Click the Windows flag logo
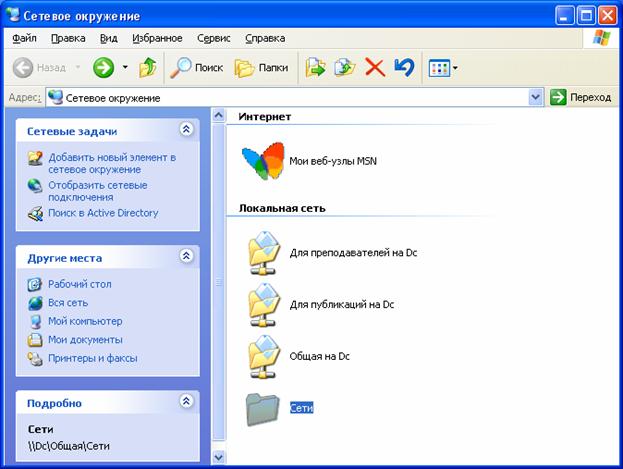The image size is (623, 469). pos(602,38)
